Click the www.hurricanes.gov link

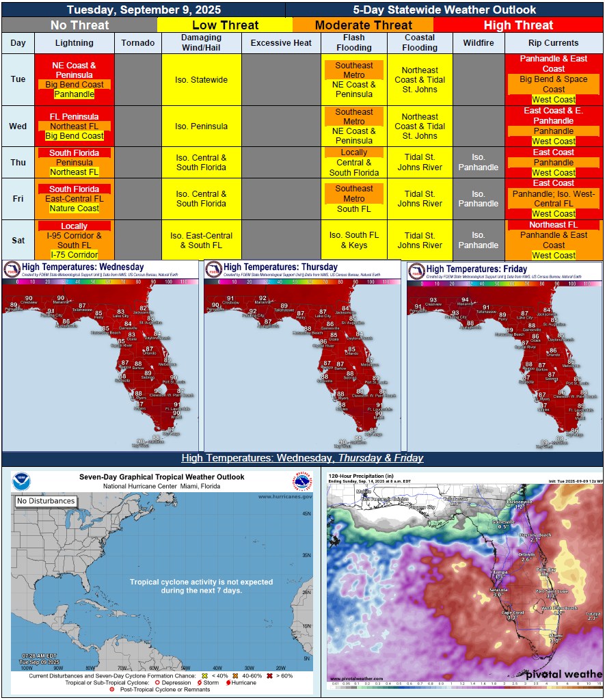pyautogui.click(x=285, y=496)
